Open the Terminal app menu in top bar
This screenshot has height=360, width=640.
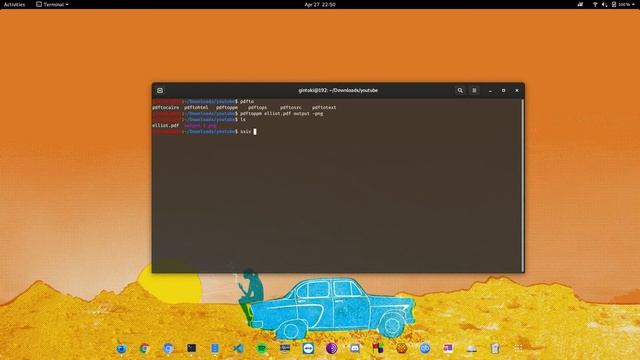[x=52, y=4]
